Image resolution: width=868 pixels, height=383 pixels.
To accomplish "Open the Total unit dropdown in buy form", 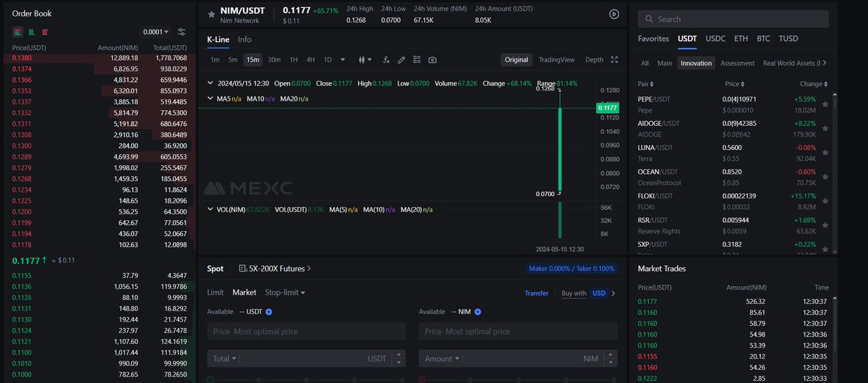I will click(x=226, y=358).
